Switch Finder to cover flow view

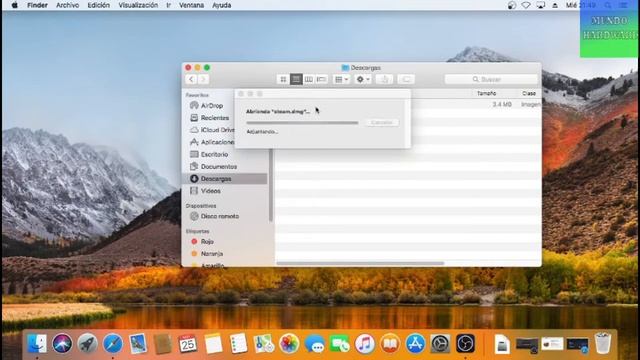coord(322,79)
